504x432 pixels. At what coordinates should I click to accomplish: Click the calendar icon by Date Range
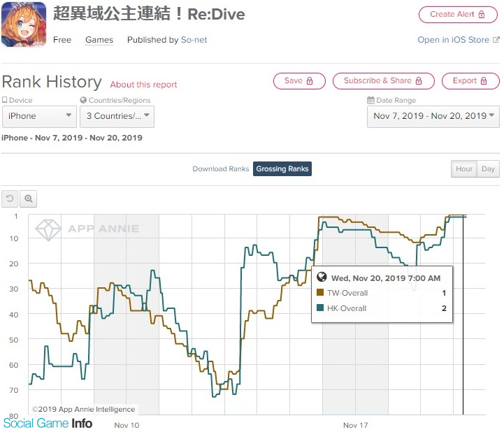point(370,100)
